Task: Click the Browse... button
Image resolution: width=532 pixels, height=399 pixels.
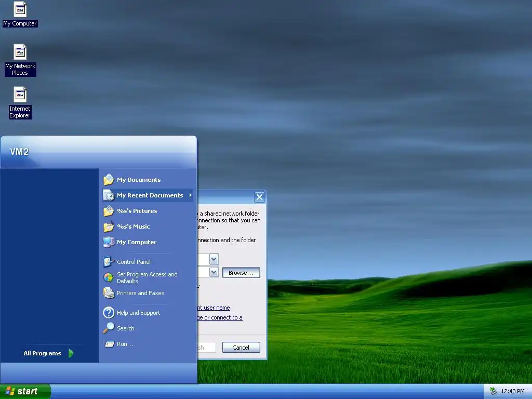Action: click(x=241, y=272)
